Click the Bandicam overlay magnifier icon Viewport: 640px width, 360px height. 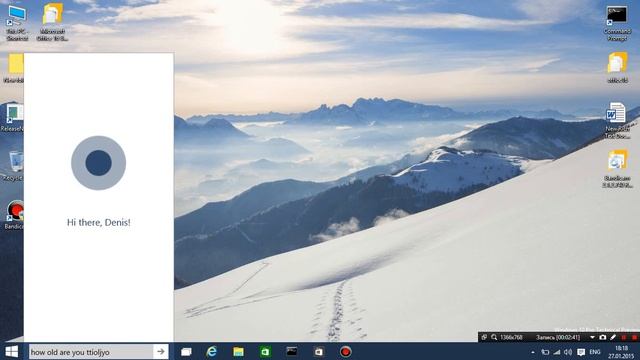point(494,337)
